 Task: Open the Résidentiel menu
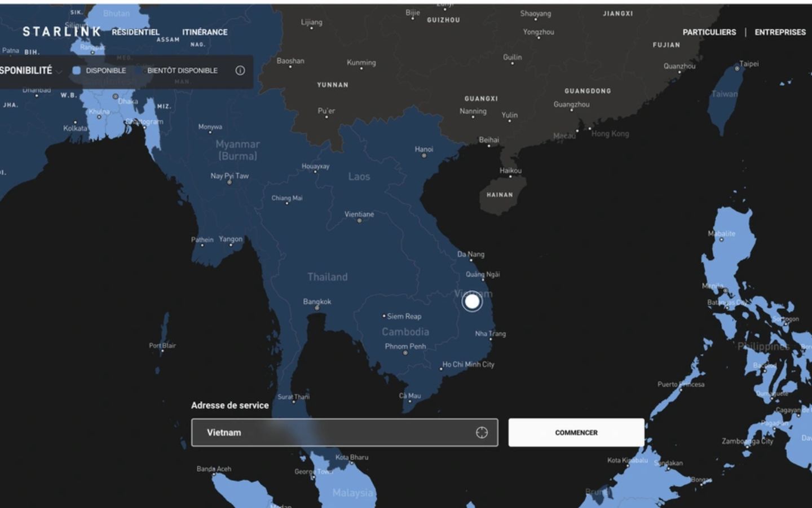pyautogui.click(x=135, y=32)
